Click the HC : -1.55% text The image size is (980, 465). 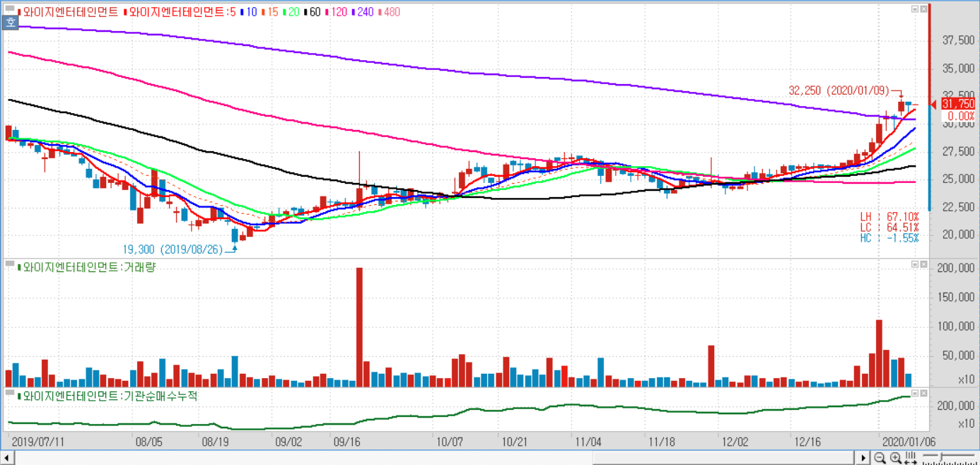pyautogui.click(x=889, y=238)
